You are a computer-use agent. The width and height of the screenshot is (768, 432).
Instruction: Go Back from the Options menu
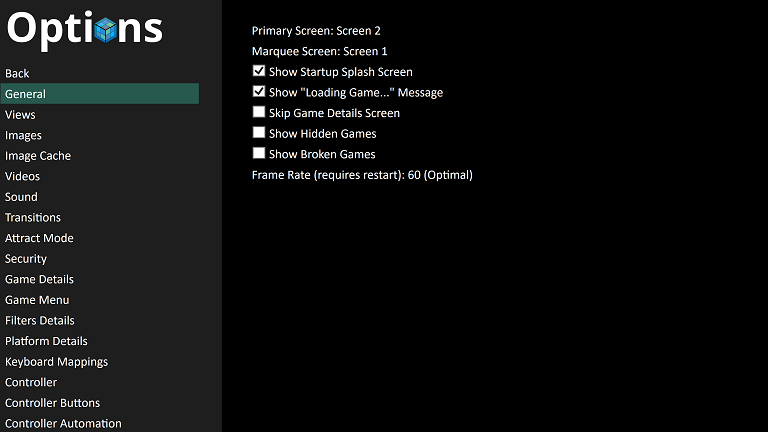tap(17, 73)
